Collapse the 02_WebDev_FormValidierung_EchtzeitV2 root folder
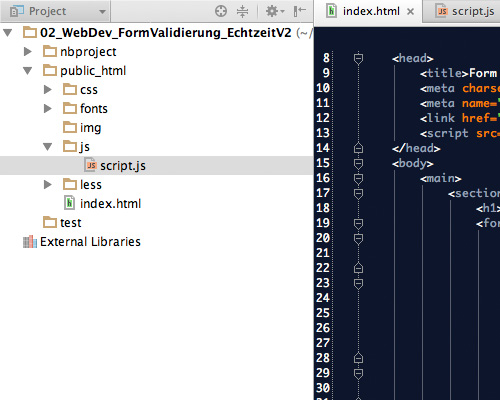This screenshot has height=400, width=500. click(8, 33)
